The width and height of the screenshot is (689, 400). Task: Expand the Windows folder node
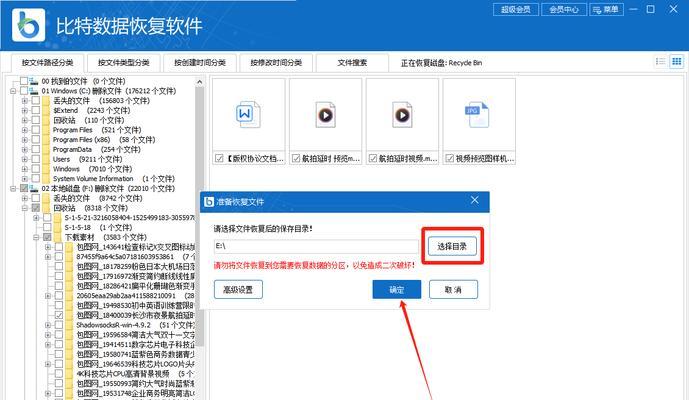[x=25, y=169]
